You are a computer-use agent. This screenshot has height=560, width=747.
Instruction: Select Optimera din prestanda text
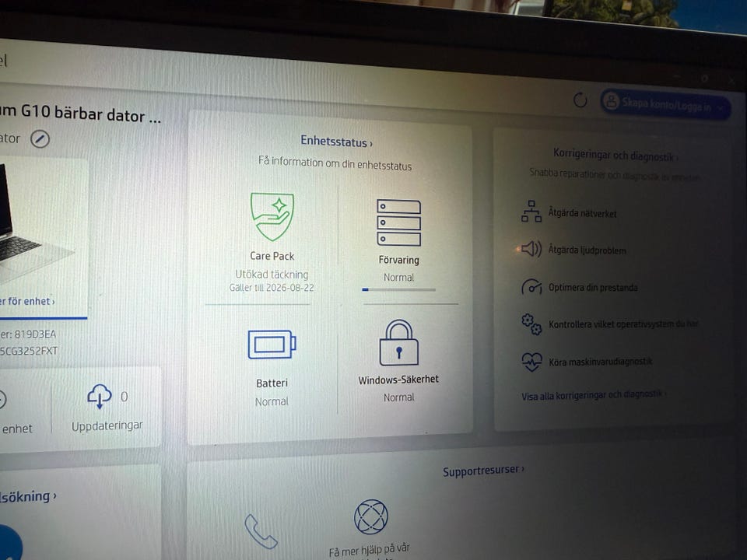pos(593,287)
